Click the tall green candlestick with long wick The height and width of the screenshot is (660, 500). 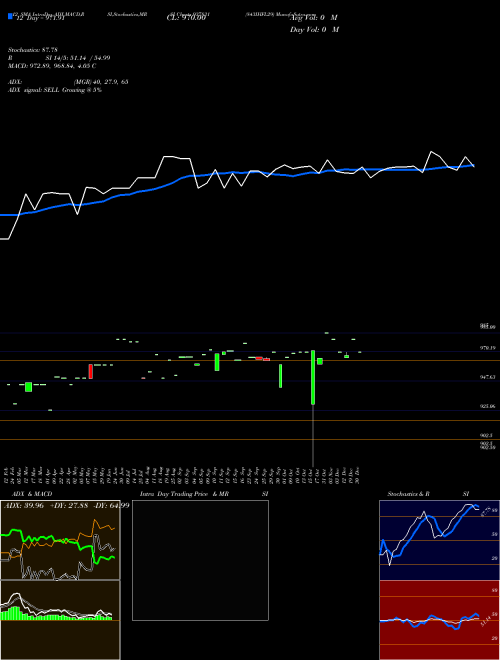313,377
